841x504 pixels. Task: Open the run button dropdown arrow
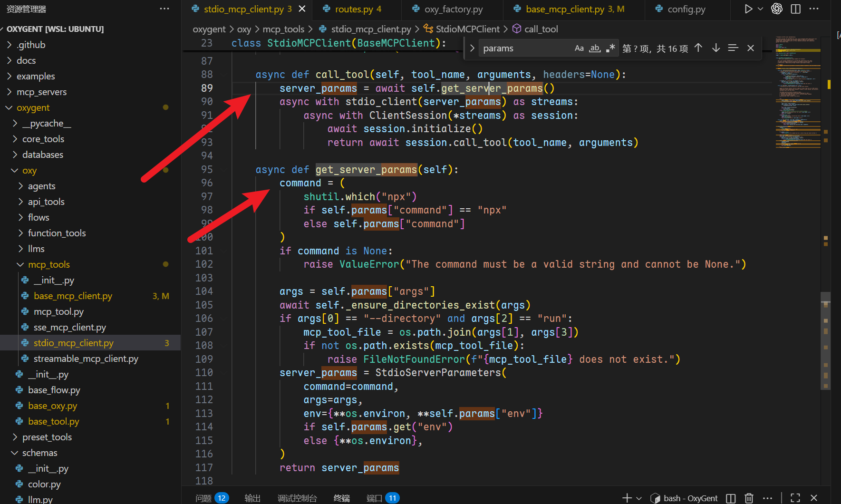(760, 9)
